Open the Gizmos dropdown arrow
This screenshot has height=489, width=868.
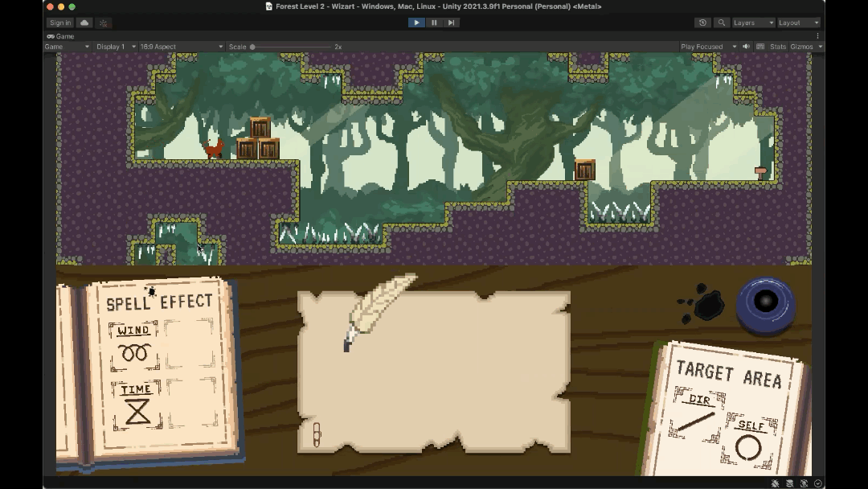[x=821, y=47]
